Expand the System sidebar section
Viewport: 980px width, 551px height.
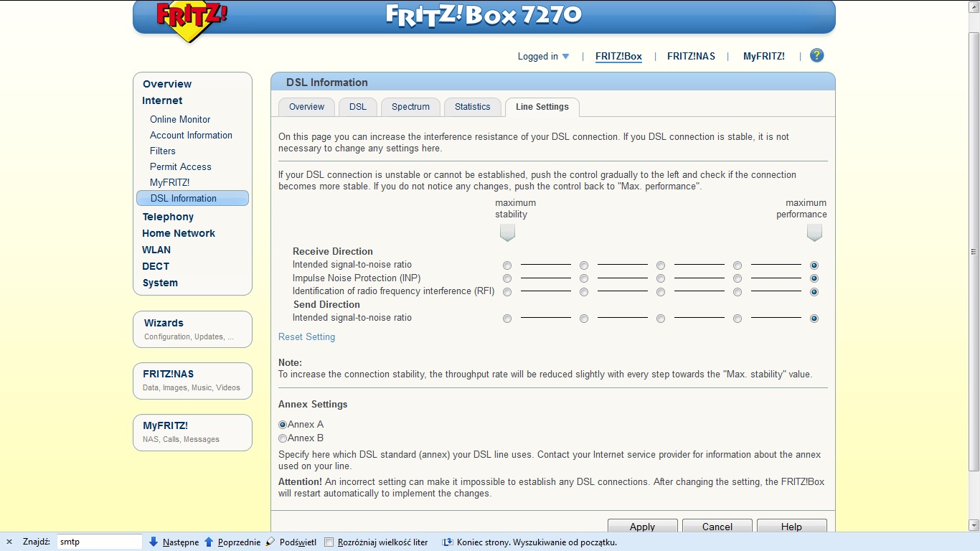coord(160,283)
